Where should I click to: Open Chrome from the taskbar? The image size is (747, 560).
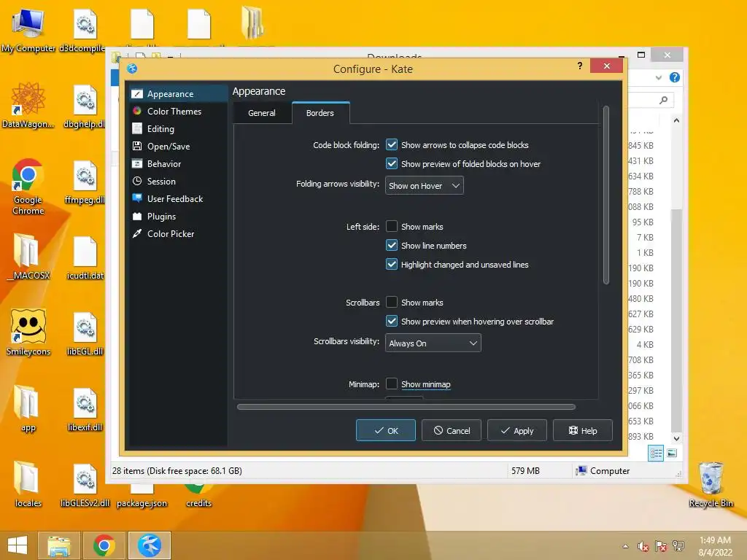point(104,545)
